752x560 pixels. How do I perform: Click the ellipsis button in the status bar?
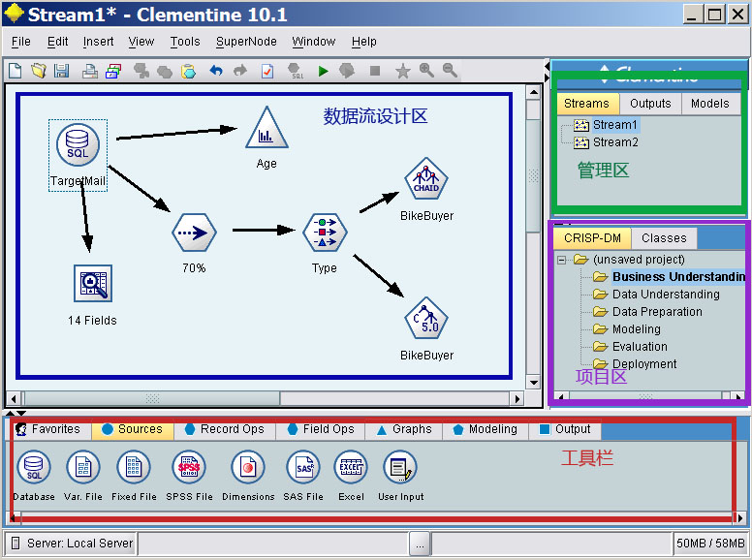pos(421,544)
